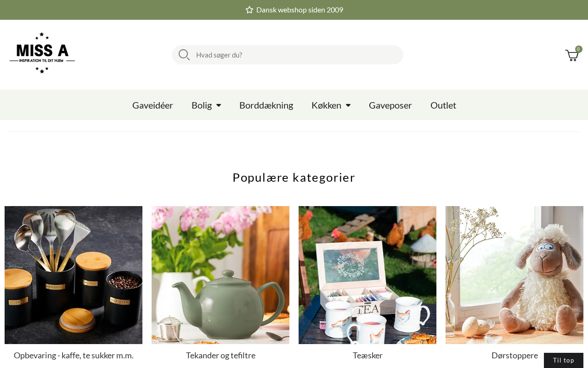Open the tea box category image
The width and height of the screenshot is (588, 368).
click(x=367, y=275)
